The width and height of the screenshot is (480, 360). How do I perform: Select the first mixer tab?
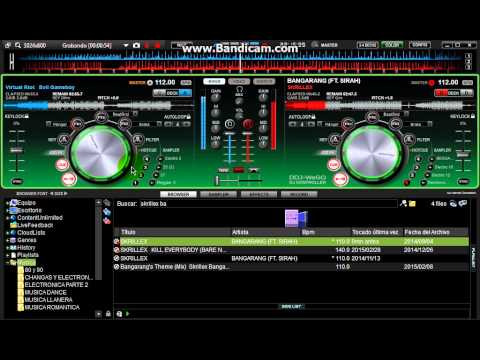214,81
